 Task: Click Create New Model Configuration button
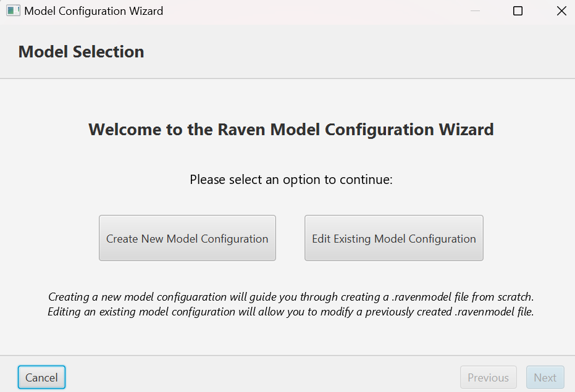pos(187,238)
